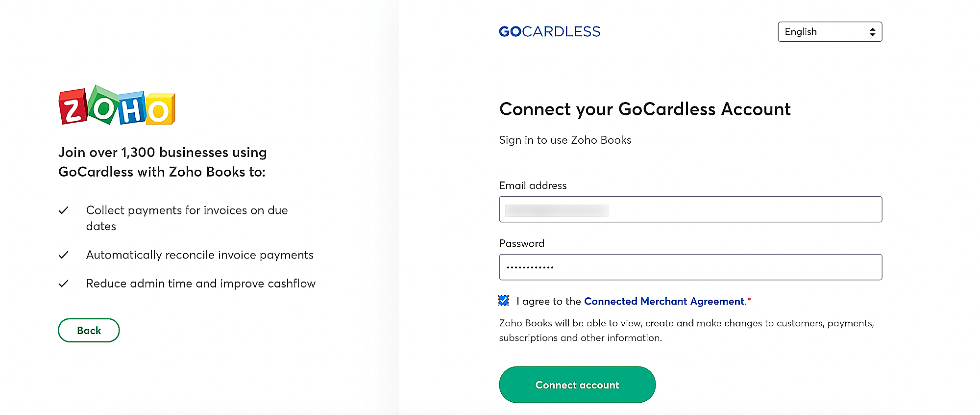This screenshot has width=980, height=415.
Task: Open the English language dropdown
Action: click(x=829, y=32)
